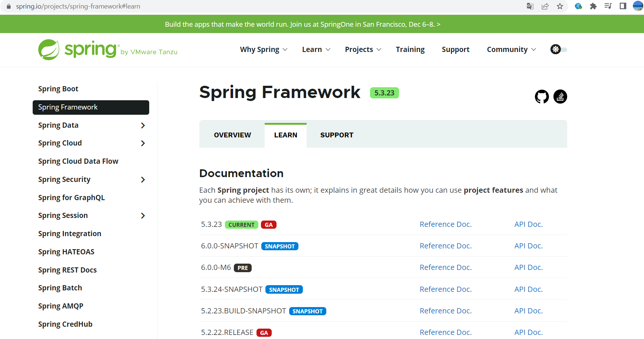Open Spring AMQP in the sidebar
The width and height of the screenshot is (644, 339).
coord(61,306)
